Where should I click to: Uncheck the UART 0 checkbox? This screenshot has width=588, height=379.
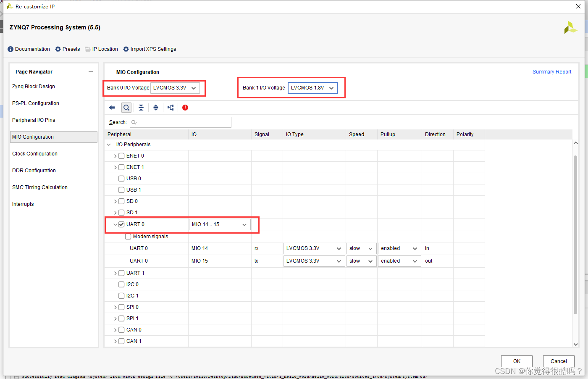[x=121, y=224]
